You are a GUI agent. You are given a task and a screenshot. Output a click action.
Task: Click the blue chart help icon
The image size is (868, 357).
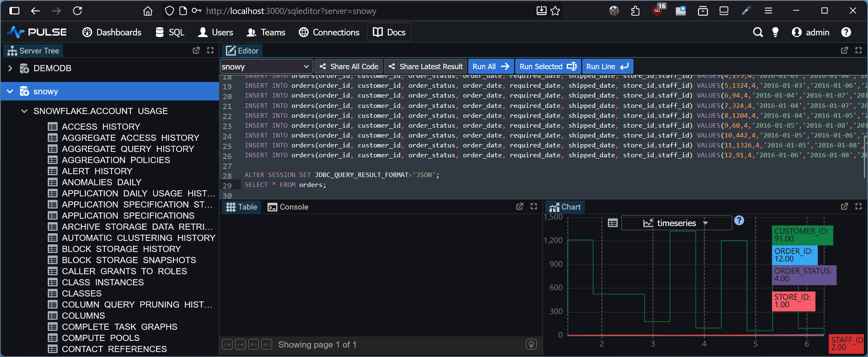click(739, 220)
